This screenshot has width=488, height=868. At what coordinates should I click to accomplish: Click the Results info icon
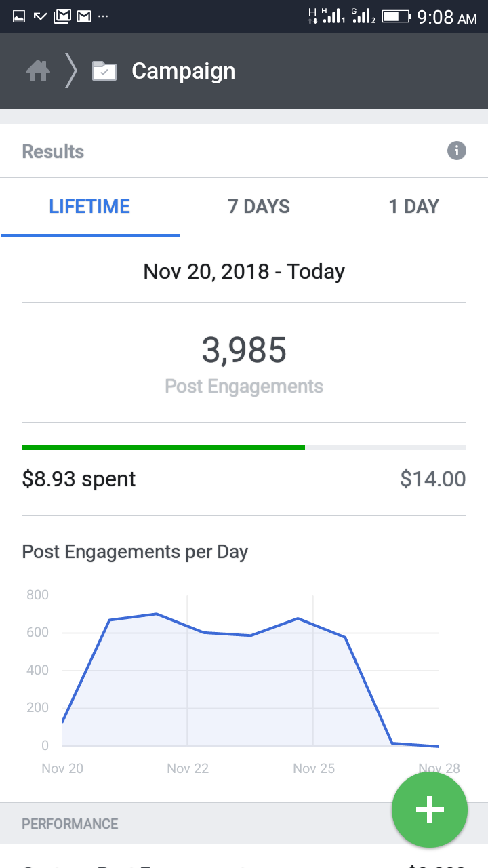click(x=457, y=151)
